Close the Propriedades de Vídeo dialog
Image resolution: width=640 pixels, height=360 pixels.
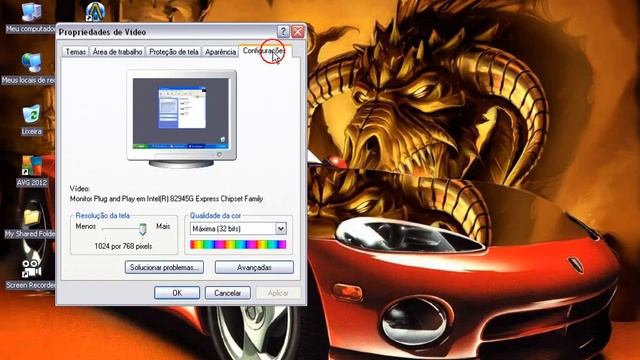click(x=298, y=31)
